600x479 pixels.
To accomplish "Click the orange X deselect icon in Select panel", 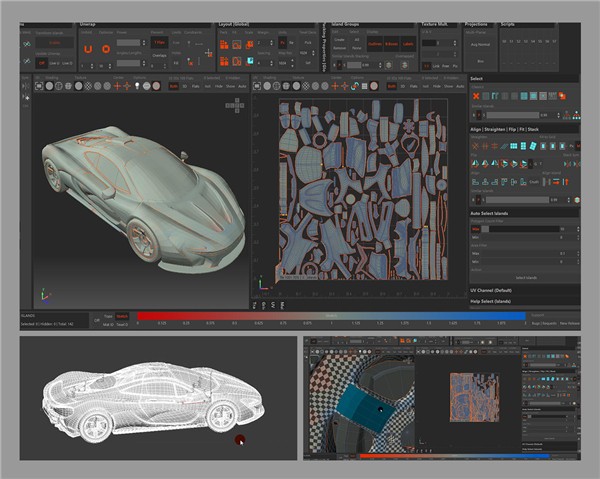I will pyautogui.click(x=476, y=96).
